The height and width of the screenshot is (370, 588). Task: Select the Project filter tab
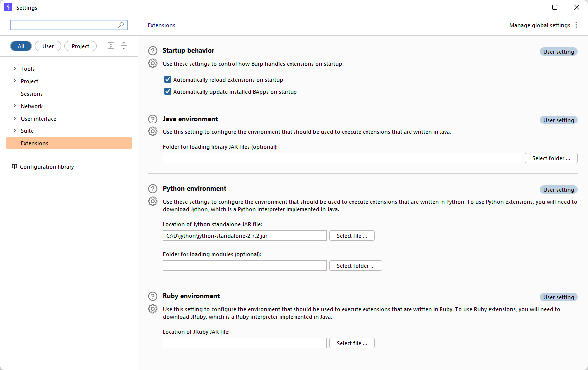pos(80,46)
